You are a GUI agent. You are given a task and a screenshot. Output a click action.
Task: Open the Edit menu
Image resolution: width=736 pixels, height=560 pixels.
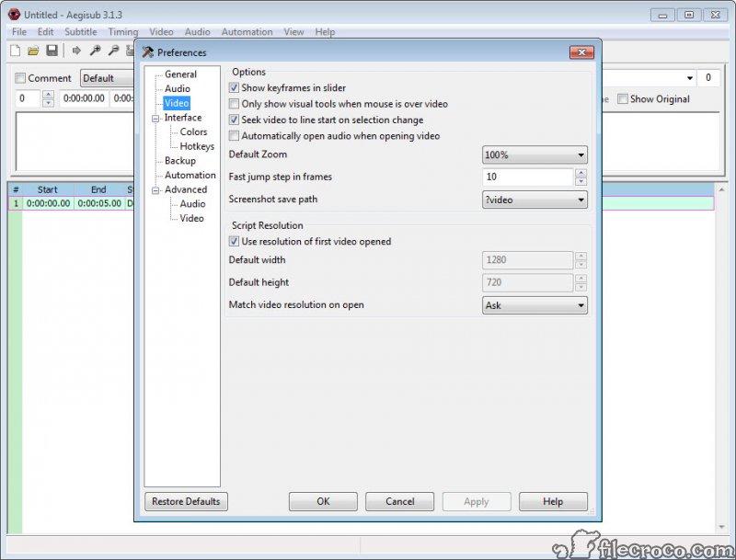click(45, 32)
